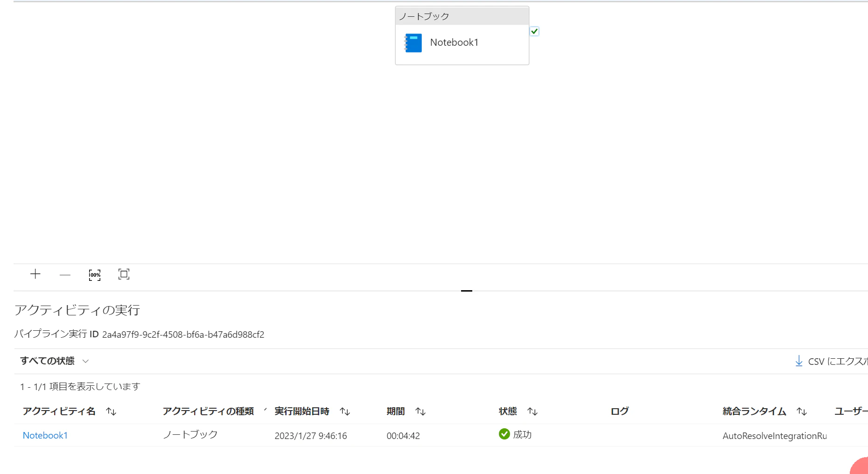
Task: Zoom out the canvas with minus icon
Action: coord(65,275)
